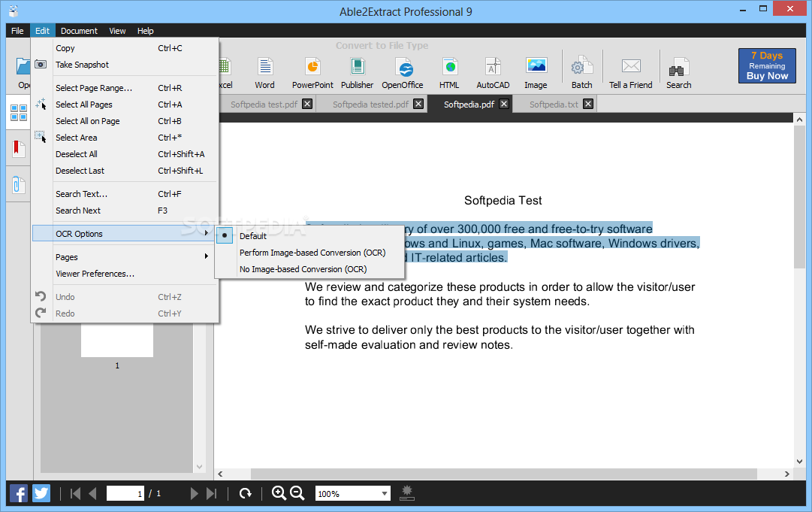The height and width of the screenshot is (512, 812).
Task: Switch to Softpedia tested.pdf tab
Action: 370,105
